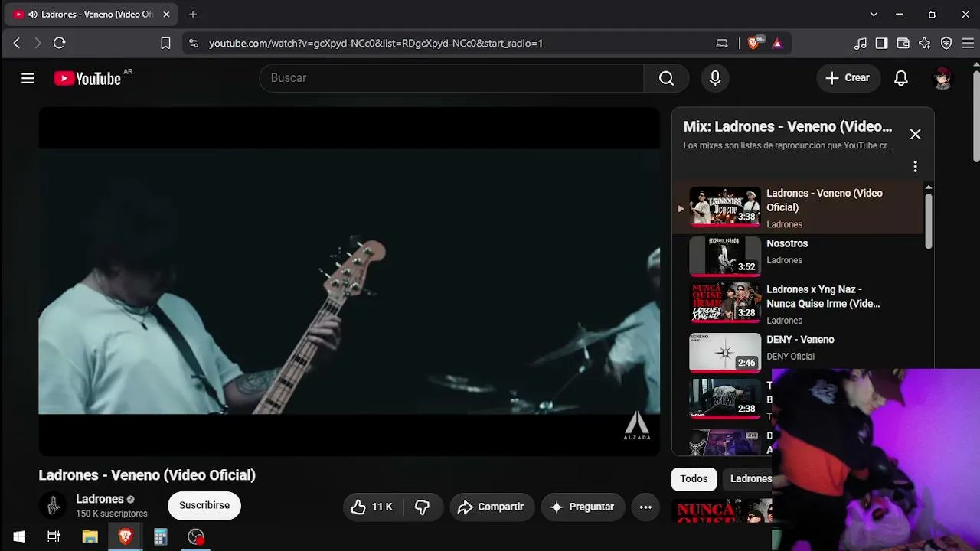
Task: Open the YouTube guide hamburger menu
Action: [28, 78]
